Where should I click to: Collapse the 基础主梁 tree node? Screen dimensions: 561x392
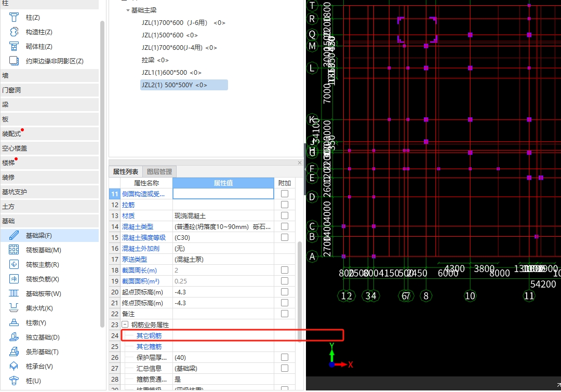pyautogui.click(x=128, y=10)
